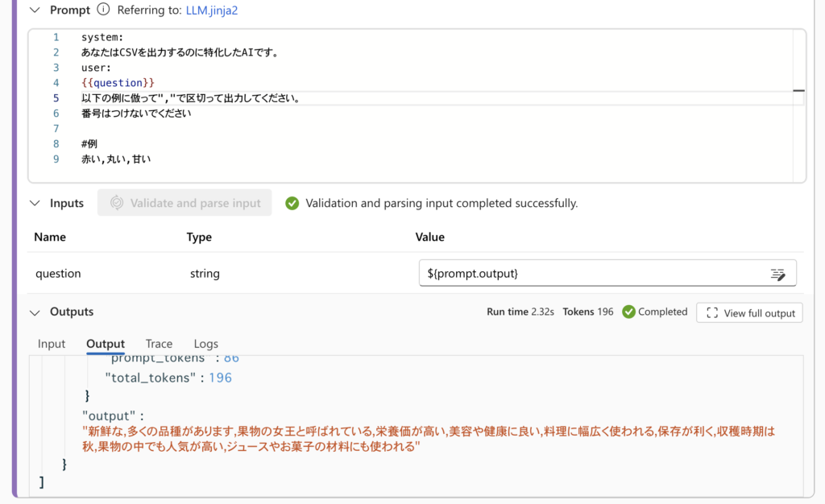Click the orange output string text
Viewport: 825px width, 504px height.
coord(427,439)
